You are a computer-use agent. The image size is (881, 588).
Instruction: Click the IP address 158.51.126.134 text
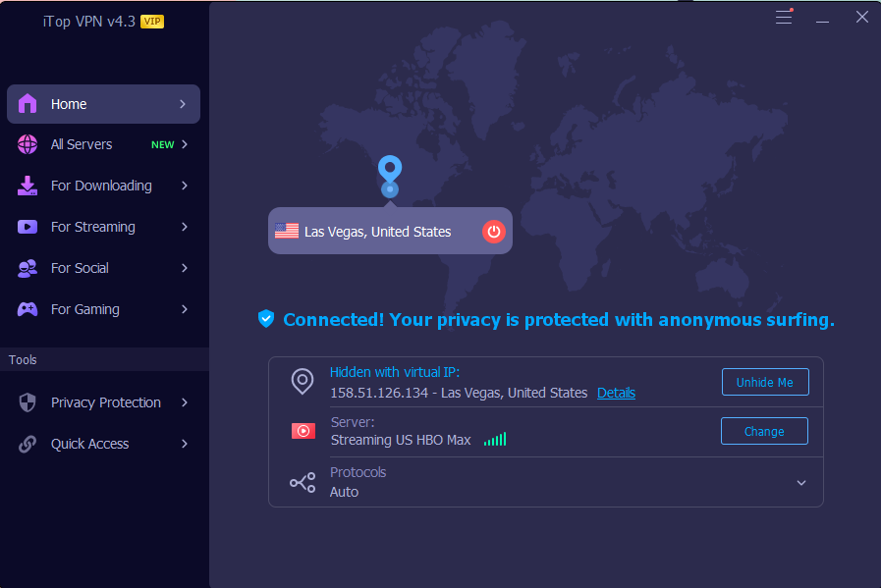point(379,393)
